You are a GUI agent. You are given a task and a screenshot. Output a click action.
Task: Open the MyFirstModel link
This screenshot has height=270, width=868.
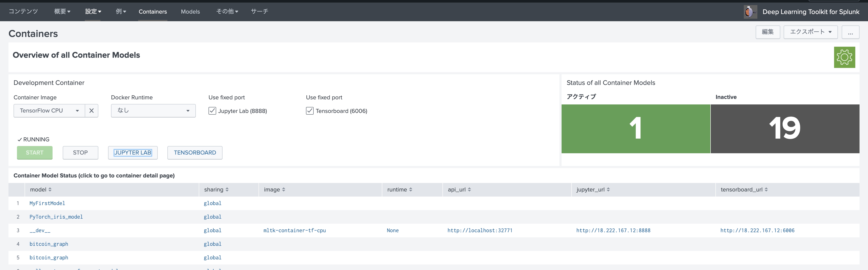pos(47,203)
